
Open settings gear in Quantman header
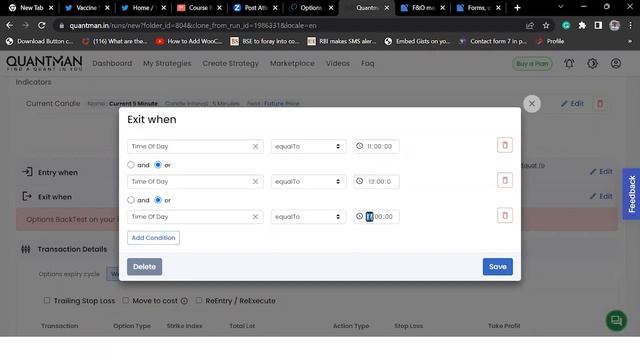point(592,64)
